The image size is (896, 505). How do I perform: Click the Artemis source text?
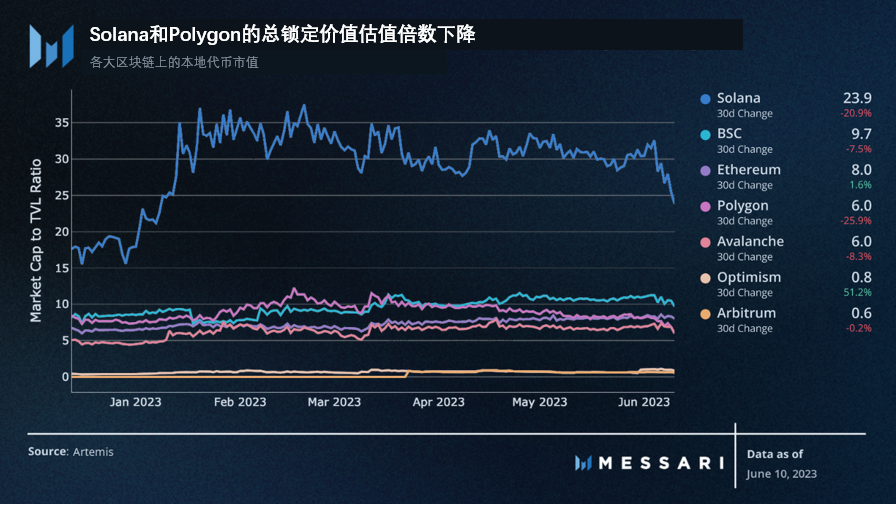(93, 452)
